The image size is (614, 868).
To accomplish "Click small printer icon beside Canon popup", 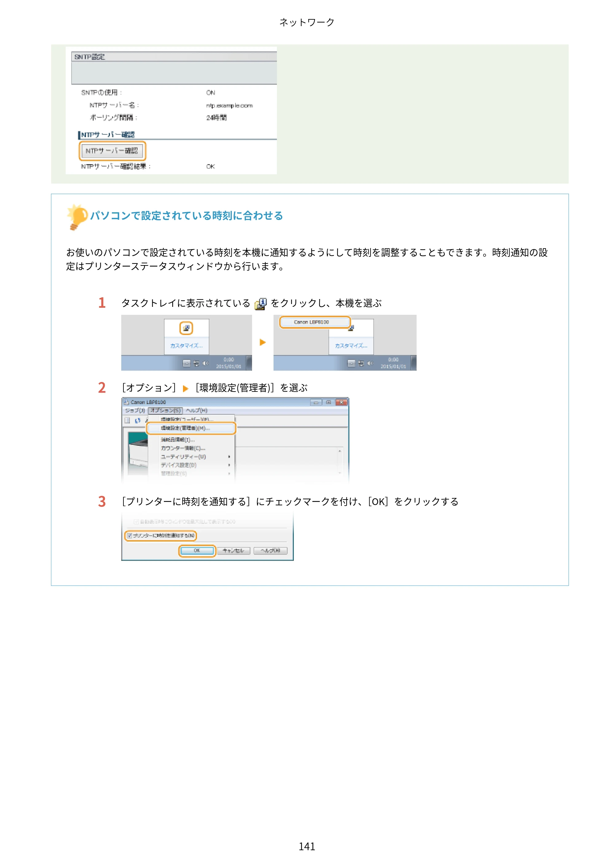I will [351, 328].
